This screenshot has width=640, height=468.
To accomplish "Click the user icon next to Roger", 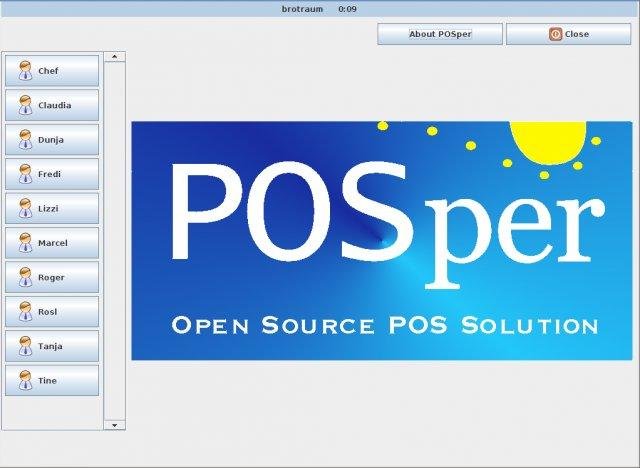I will 25,277.
